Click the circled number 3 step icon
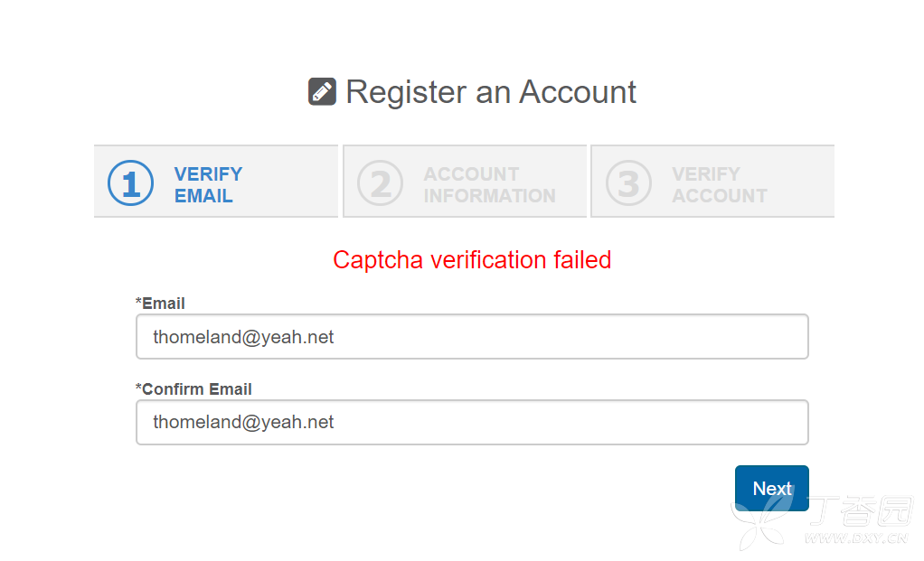 628,182
